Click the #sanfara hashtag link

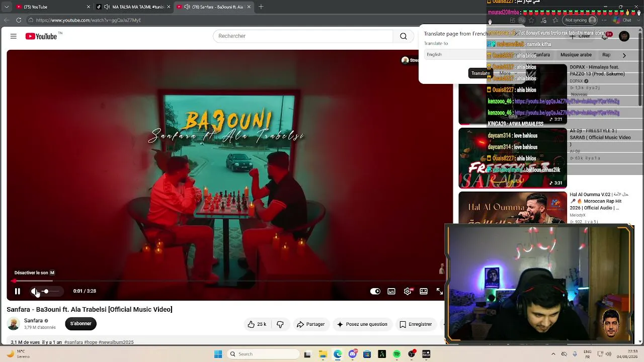[x=73, y=342]
